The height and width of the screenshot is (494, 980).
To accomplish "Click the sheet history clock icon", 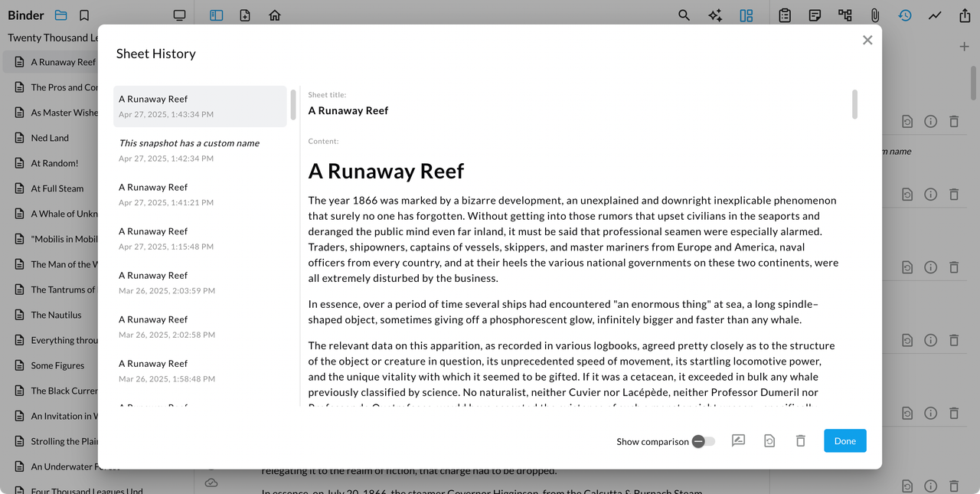I will (905, 15).
